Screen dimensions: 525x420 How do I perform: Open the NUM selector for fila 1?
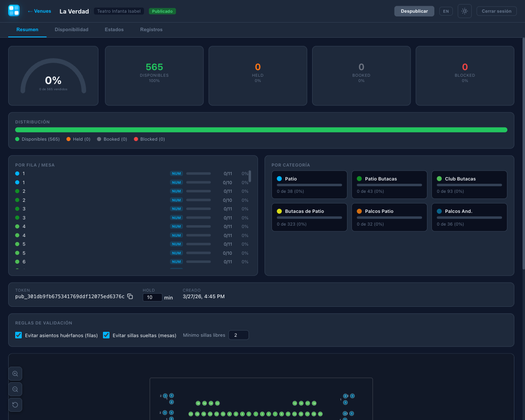pyautogui.click(x=176, y=173)
